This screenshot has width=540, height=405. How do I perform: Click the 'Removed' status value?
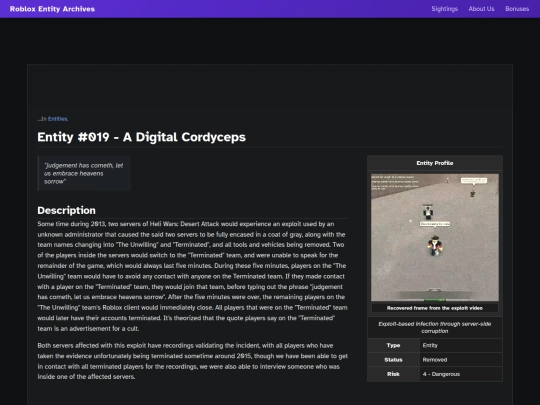pyautogui.click(x=461, y=360)
